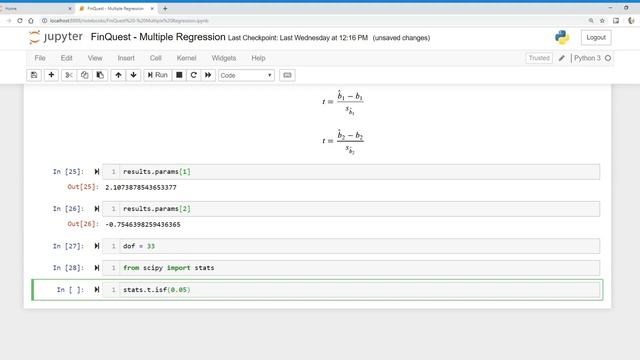Screen dimensions: 640x360
Task: Click into the results.params[1] code cell
Action: coord(351,172)
